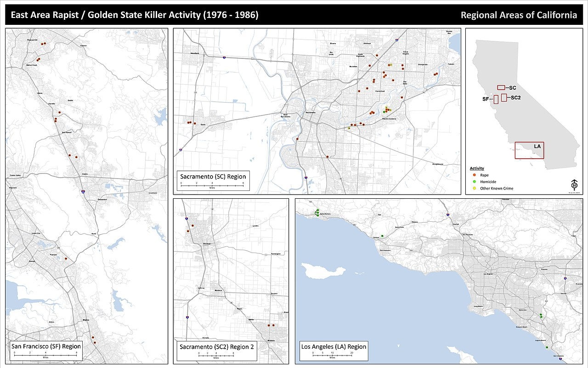Click the green marker above Rancho Cordova
The width and height of the screenshot is (588, 368).
384,112
